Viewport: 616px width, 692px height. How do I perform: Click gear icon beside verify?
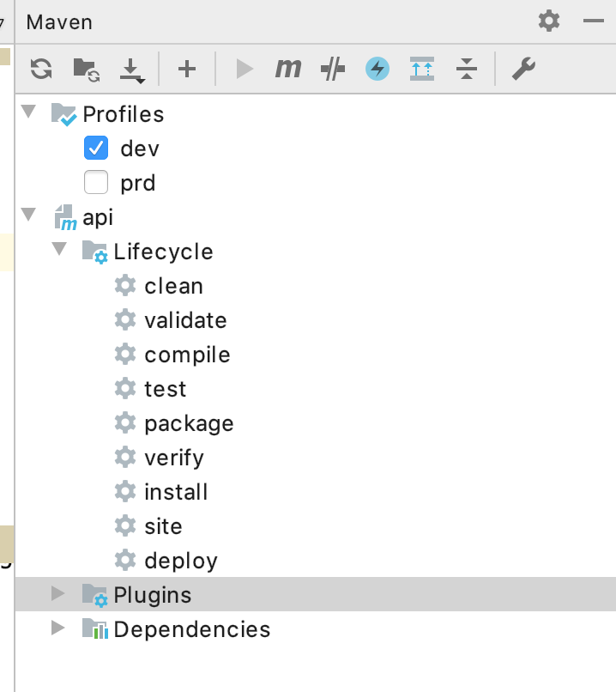[x=125, y=458]
